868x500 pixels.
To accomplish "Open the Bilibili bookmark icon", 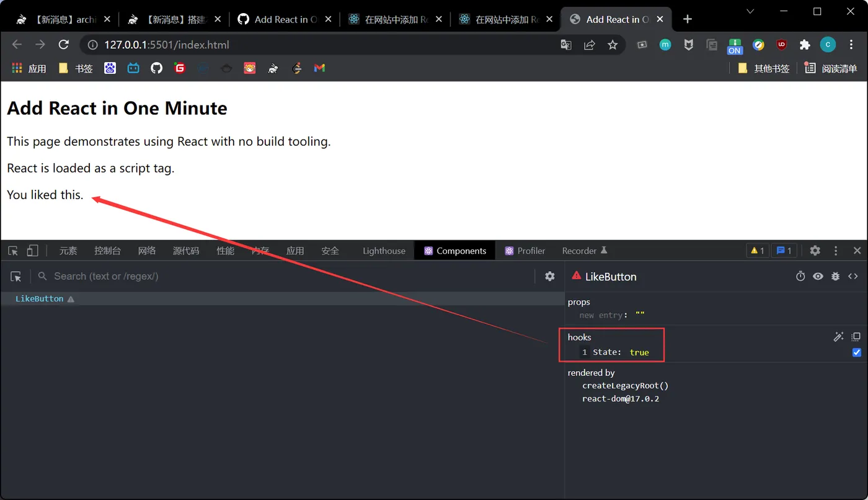I will tap(133, 68).
